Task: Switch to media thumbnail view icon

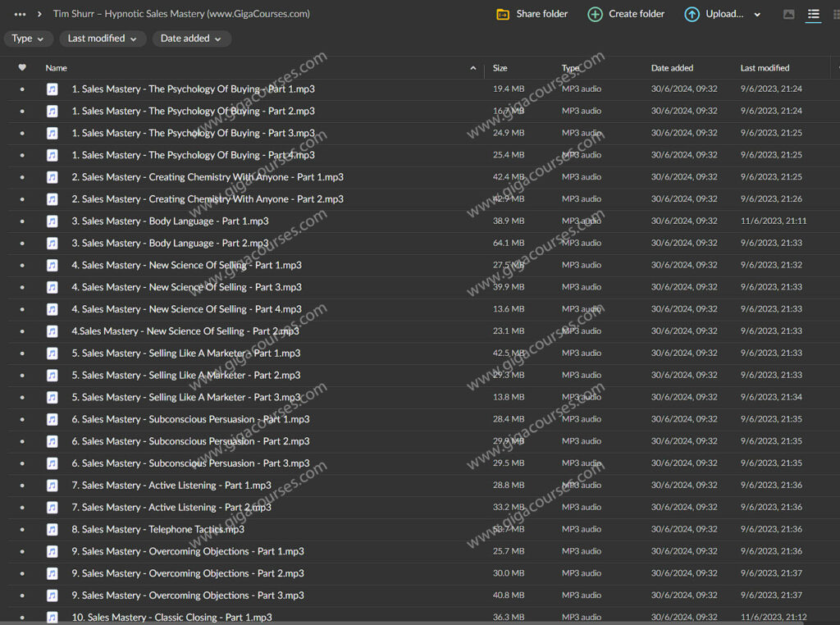Action: (x=788, y=14)
